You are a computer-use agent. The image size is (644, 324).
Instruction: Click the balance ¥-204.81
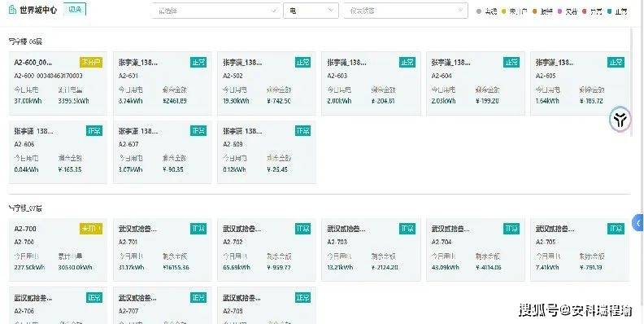(x=383, y=101)
